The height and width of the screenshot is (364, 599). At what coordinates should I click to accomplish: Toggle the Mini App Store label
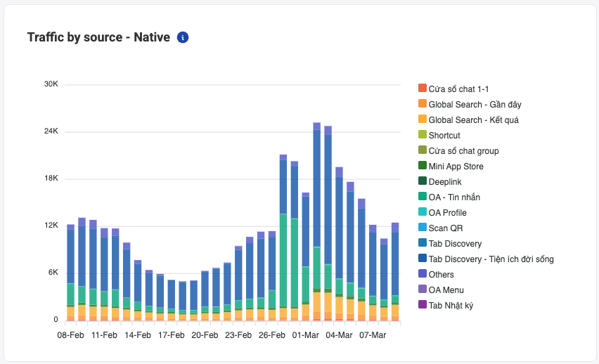tap(456, 166)
